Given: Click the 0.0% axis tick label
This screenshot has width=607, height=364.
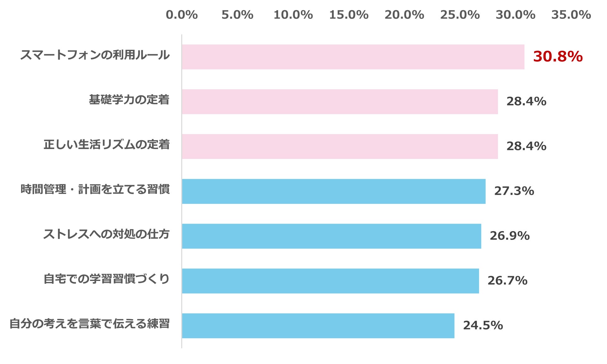Looking at the screenshot, I should pos(182,15).
